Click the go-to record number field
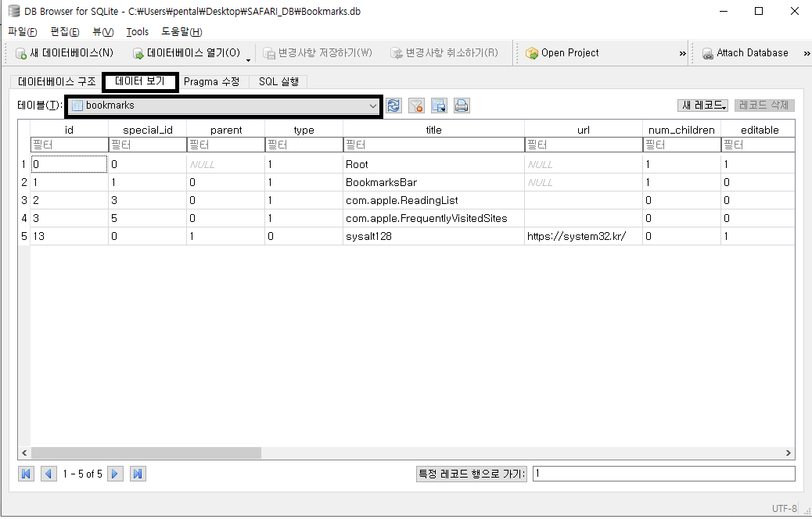The image size is (812, 519). click(x=664, y=474)
